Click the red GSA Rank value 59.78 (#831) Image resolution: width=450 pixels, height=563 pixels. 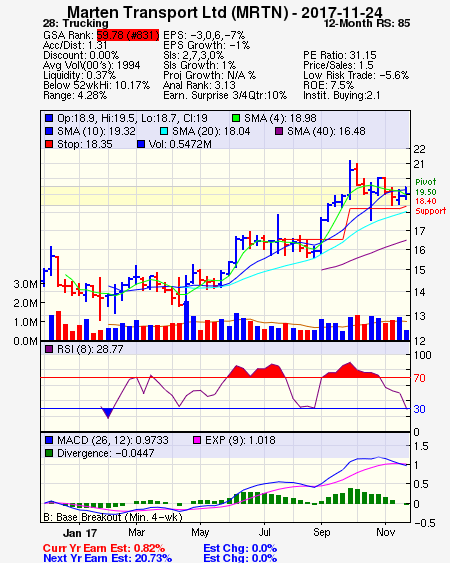click(127, 35)
